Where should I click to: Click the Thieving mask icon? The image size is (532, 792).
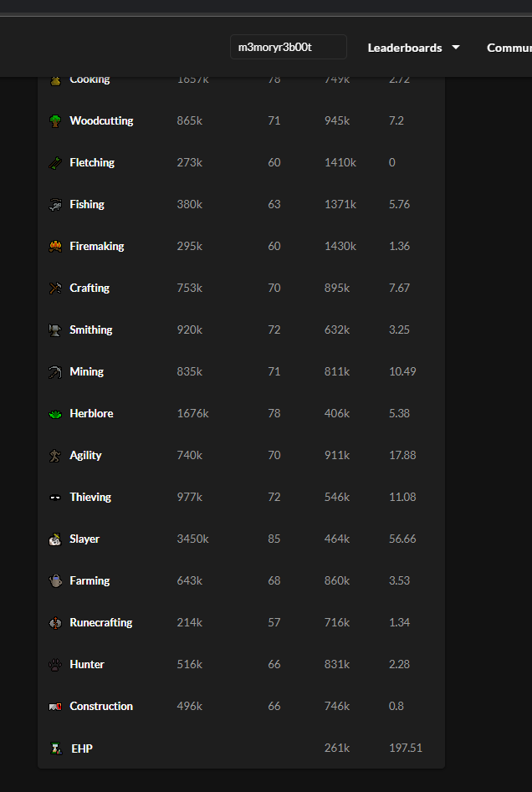pos(55,497)
